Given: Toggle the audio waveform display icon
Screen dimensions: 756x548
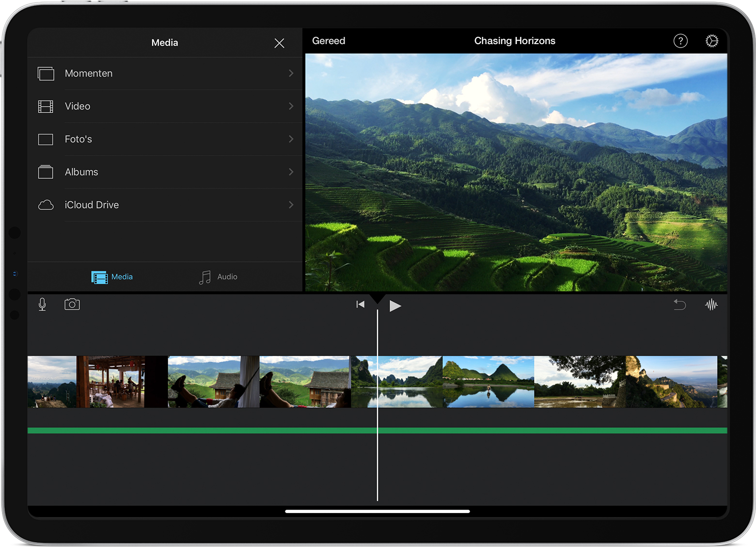Looking at the screenshot, I should point(711,305).
